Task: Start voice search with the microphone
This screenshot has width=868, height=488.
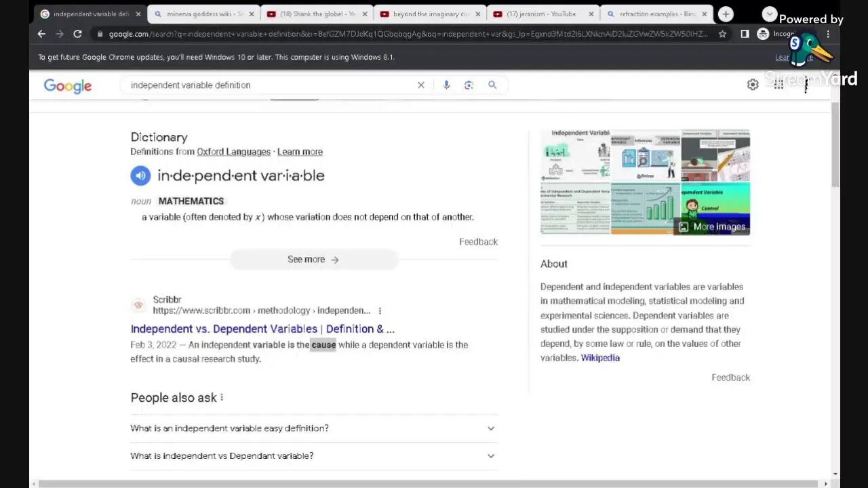Action: pyautogui.click(x=446, y=85)
